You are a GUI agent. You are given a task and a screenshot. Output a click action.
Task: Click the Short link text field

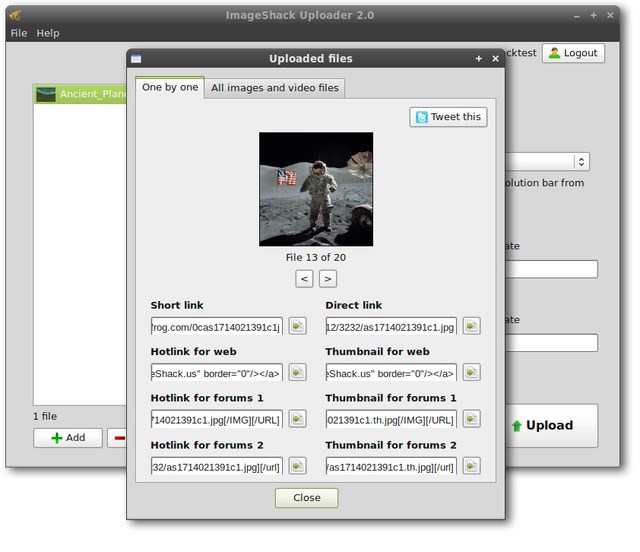click(x=216, y=326)
